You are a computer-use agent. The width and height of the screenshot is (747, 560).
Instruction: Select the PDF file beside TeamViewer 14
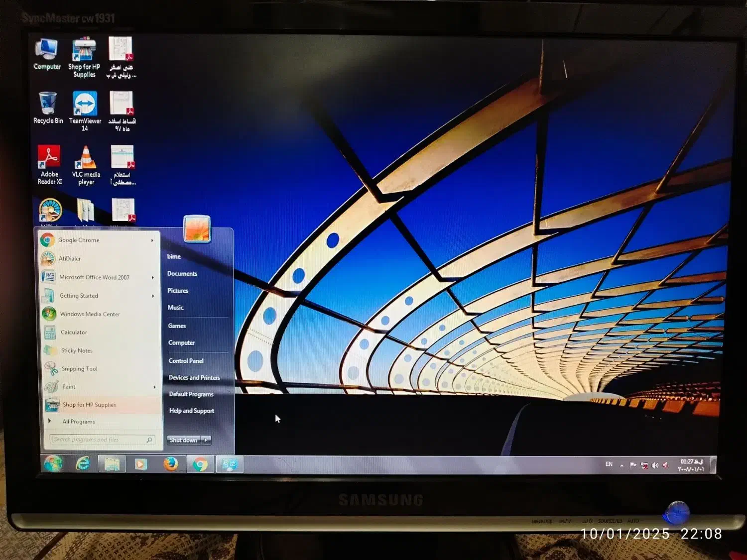pos(122,111)
